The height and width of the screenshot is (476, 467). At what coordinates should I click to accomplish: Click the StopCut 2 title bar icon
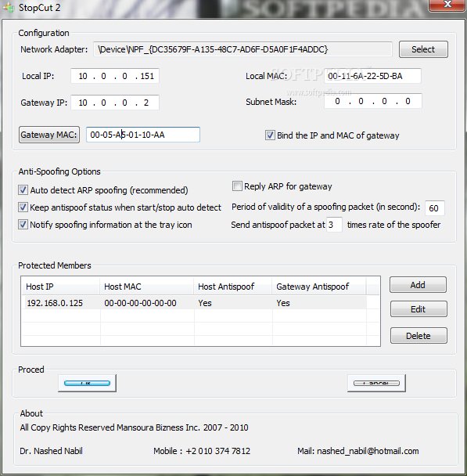[x=9, y=7]
